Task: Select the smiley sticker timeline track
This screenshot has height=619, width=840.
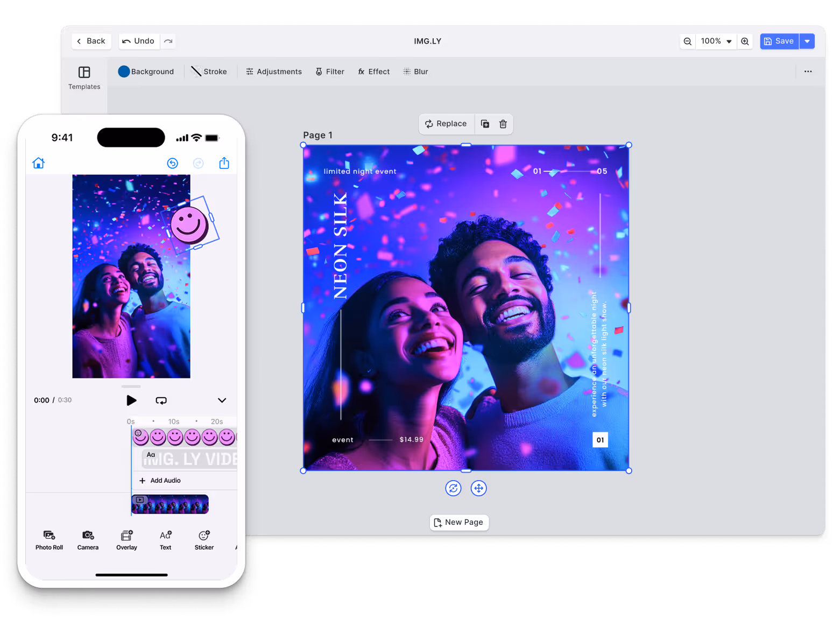Action: [x=185, y=437]
